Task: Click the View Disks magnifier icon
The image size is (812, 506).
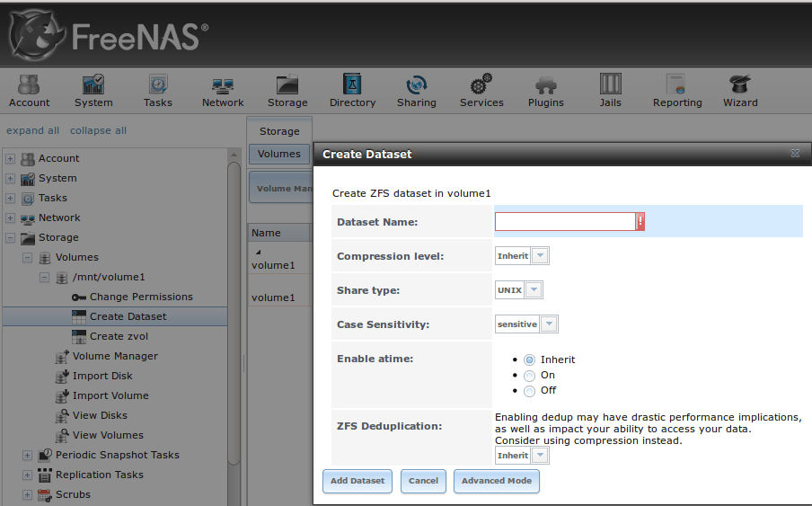Action: (x=62, y=416)
